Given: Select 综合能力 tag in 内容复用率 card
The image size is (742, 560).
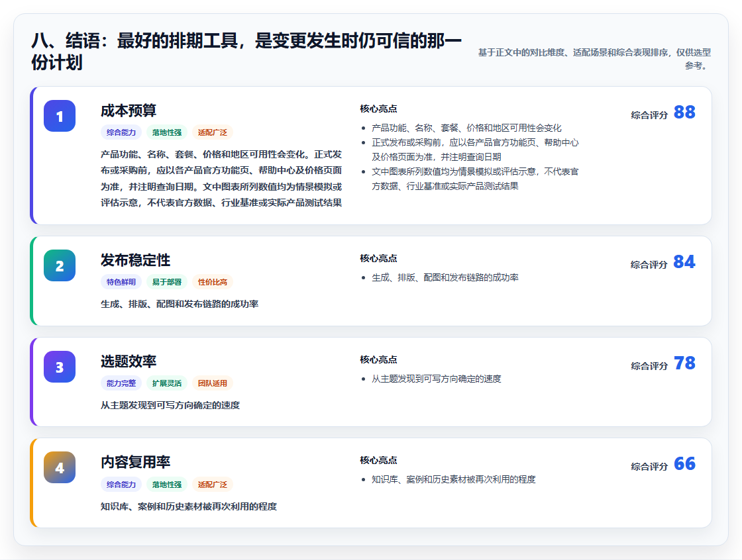Looking at the screenshot, I should pos(121,485).
